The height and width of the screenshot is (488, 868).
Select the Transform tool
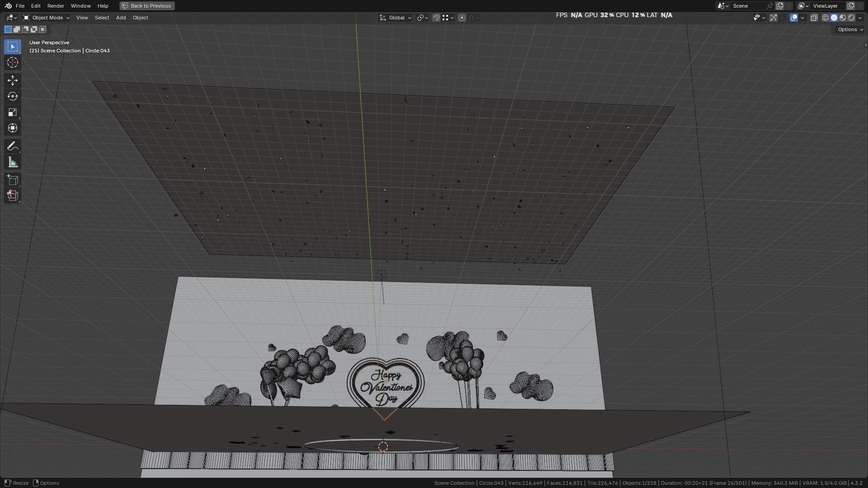13,128
